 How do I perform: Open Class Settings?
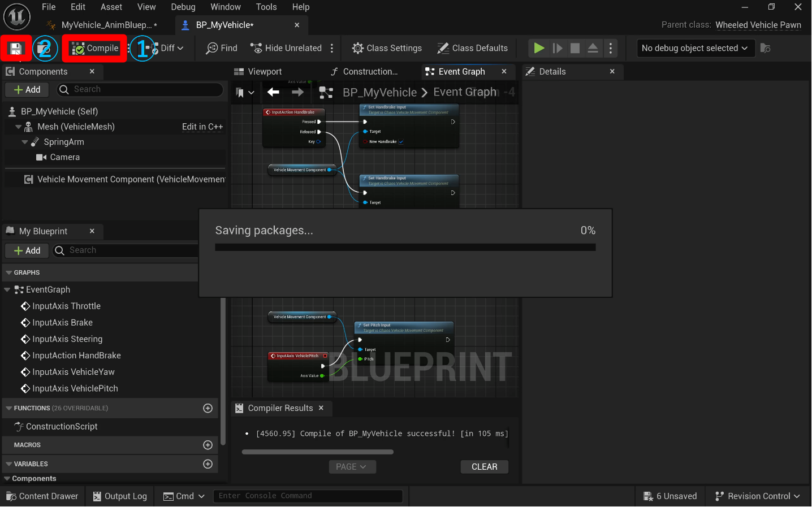(x=387, y=49)
